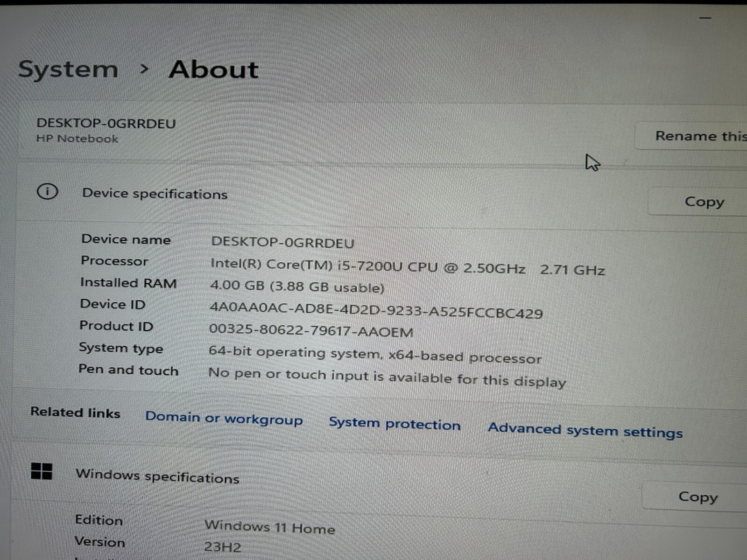Click the System type label
This screenshot has width=747, height=560.
pyautogui.click(x=121, y=348)
